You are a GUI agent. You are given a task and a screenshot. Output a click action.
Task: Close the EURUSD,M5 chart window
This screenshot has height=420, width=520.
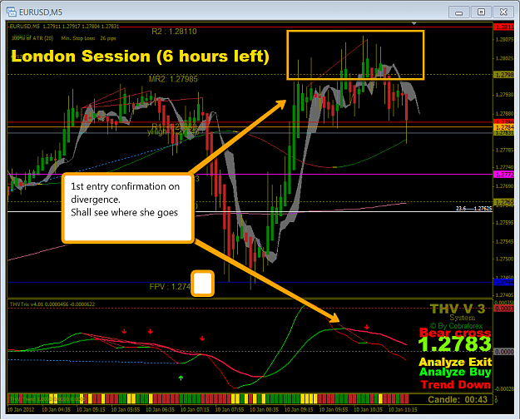[503, 12]
